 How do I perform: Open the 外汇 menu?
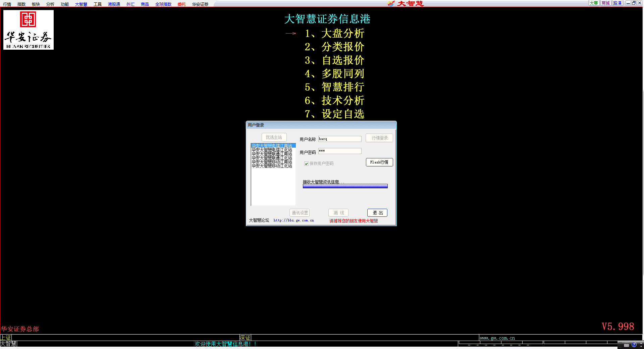tap(130, 4)
